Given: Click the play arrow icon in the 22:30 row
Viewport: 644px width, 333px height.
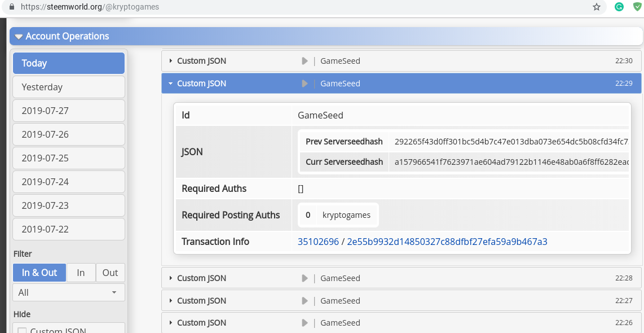Looking at the screenshot, I should coord(305,61).
